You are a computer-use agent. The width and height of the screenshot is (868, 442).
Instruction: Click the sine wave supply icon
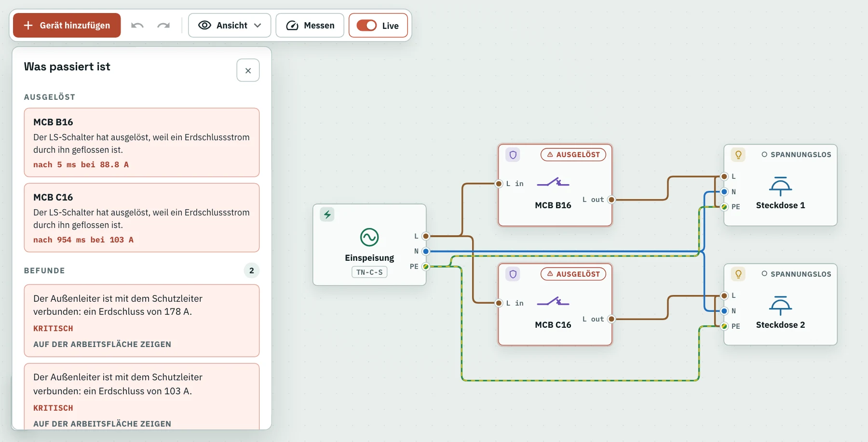pyautogui.click(x=369, y=237)
